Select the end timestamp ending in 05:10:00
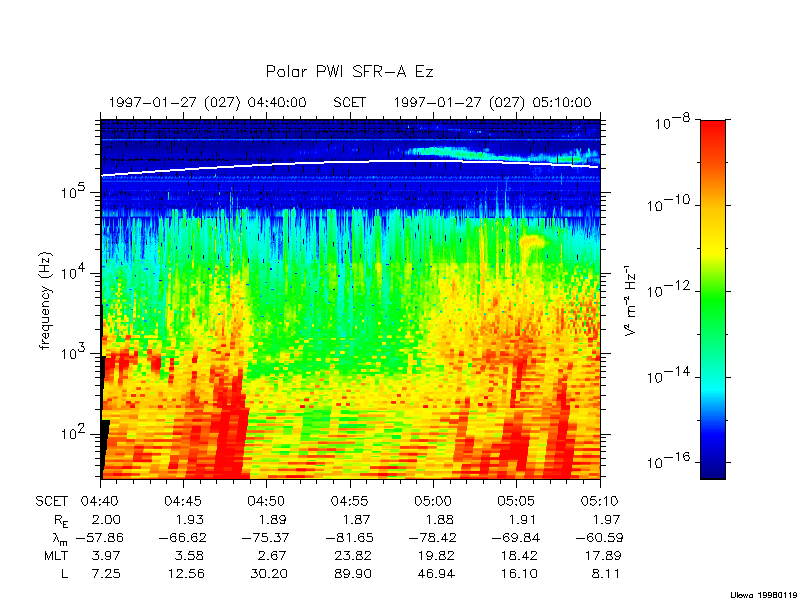 coord(492,102)
